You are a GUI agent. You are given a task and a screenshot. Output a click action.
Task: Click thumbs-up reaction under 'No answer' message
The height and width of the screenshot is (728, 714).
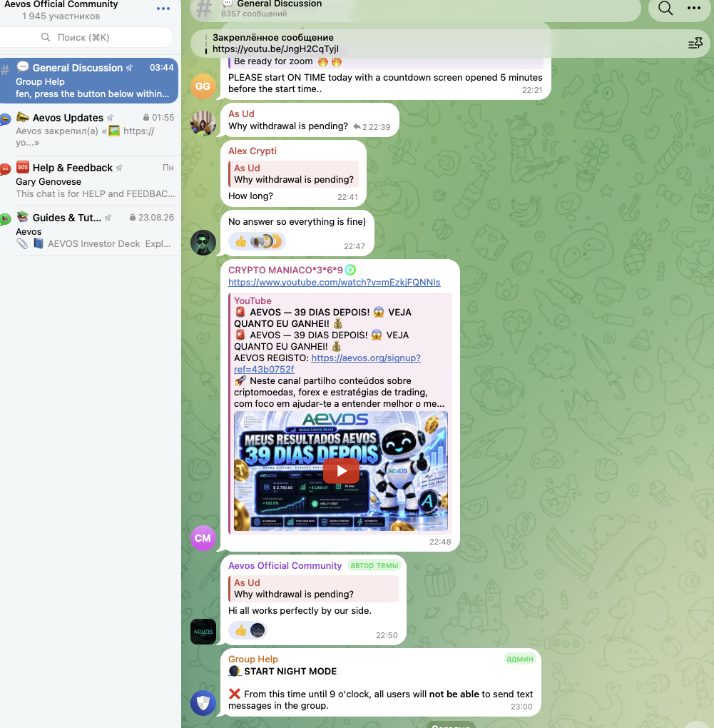(x=240, y=241)
